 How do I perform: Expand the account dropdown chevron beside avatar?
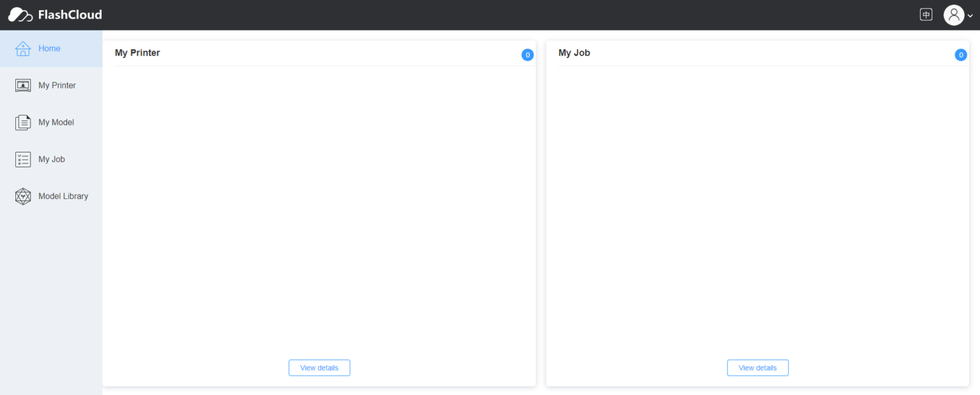coord(970,16)
